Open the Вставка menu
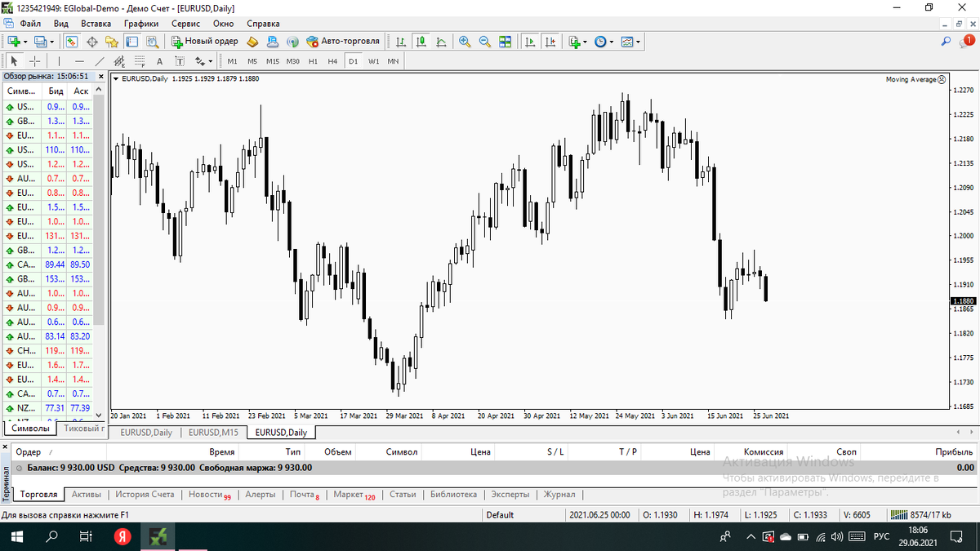 coord(96,24)
